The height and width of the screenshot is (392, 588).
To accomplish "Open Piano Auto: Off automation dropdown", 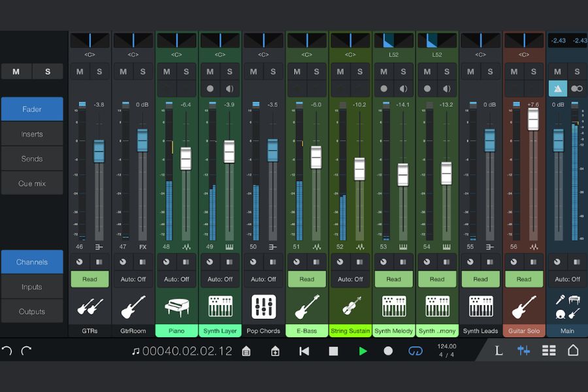I will point(176,279).
